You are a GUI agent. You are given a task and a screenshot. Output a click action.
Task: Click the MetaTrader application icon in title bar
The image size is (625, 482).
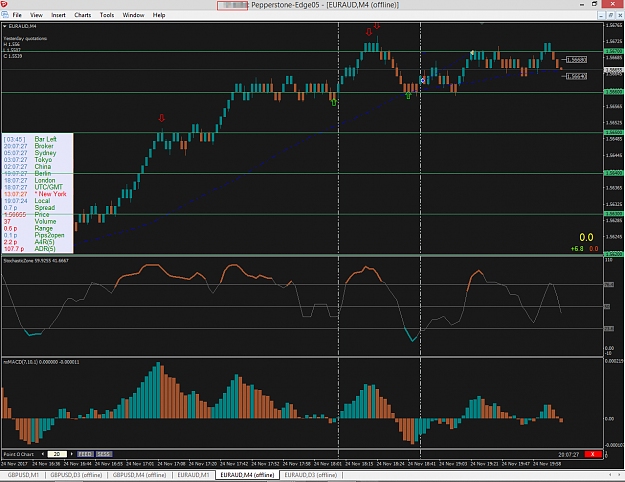click(x=4, y=4)
